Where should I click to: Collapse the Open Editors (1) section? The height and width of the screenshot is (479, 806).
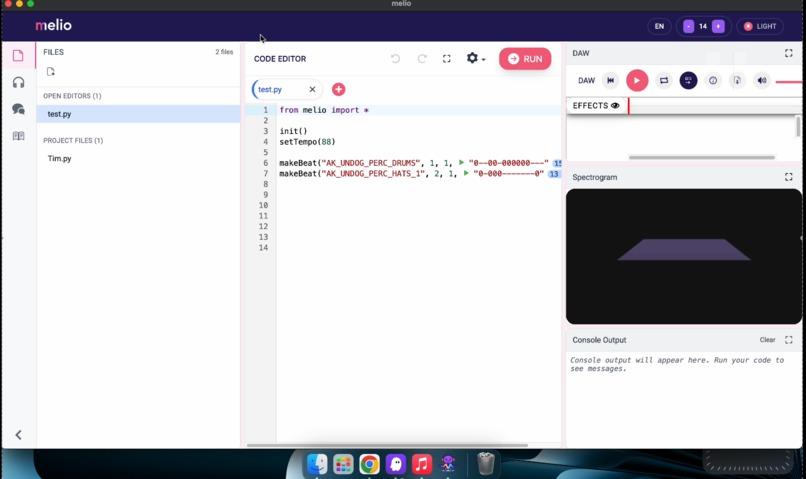coord(72,96)
